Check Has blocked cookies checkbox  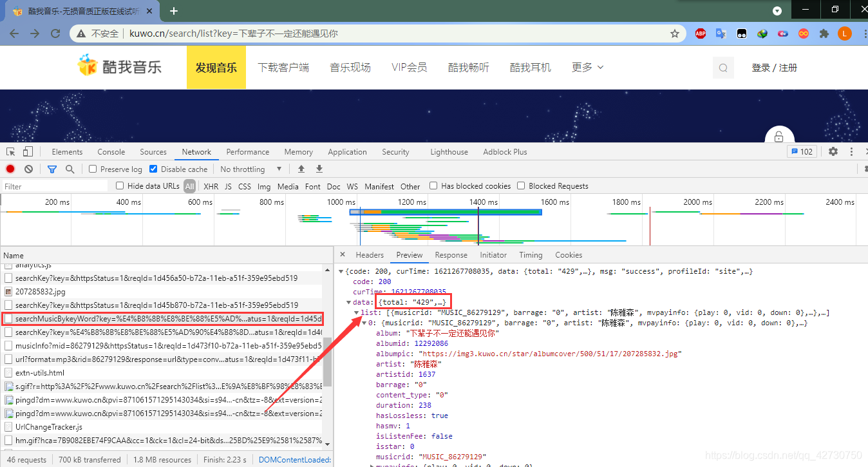(433, 186)
